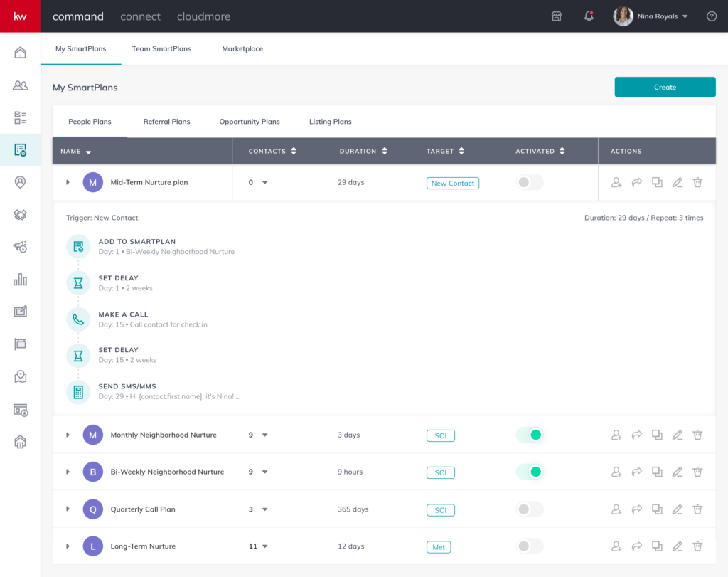Expand the Bi-Weekly Neighborhood Nurture row
Screen dimensions: 728x577
click(68, 472)
